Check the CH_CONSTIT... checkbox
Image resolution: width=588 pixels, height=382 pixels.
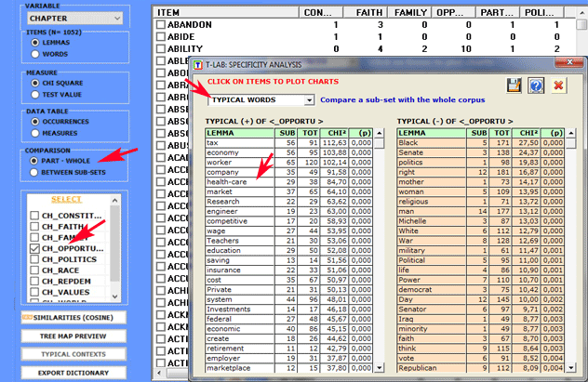pyautogui.click(x=34, y=216)
